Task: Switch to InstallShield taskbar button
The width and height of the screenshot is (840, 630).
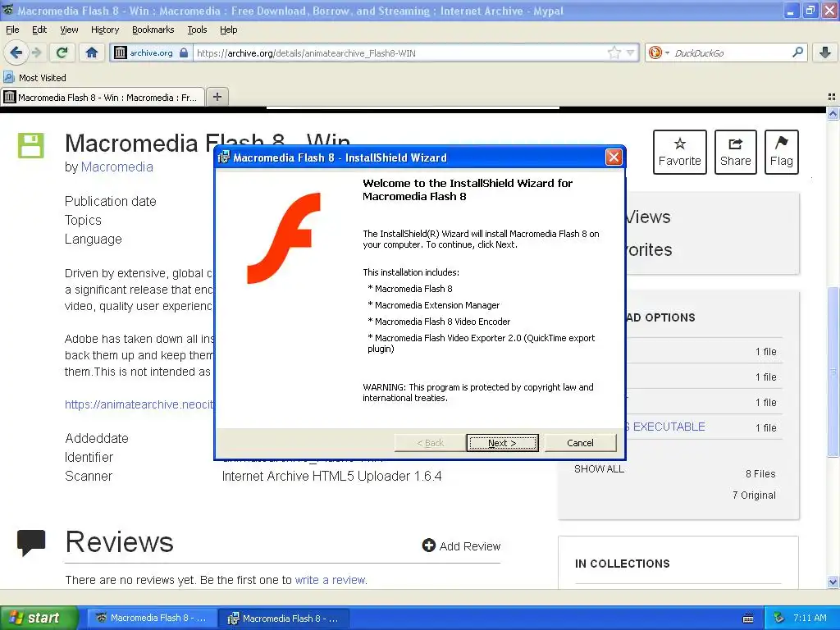Action: pos(284,619)
